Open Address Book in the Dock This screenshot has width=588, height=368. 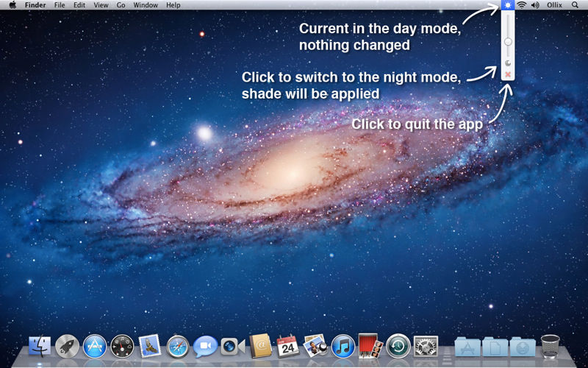click(260, 345)
